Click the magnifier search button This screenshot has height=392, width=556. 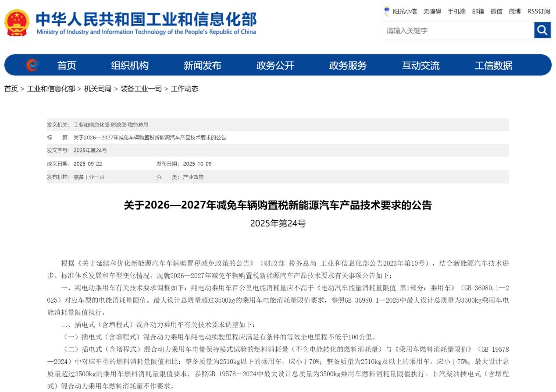coord(542,30)
